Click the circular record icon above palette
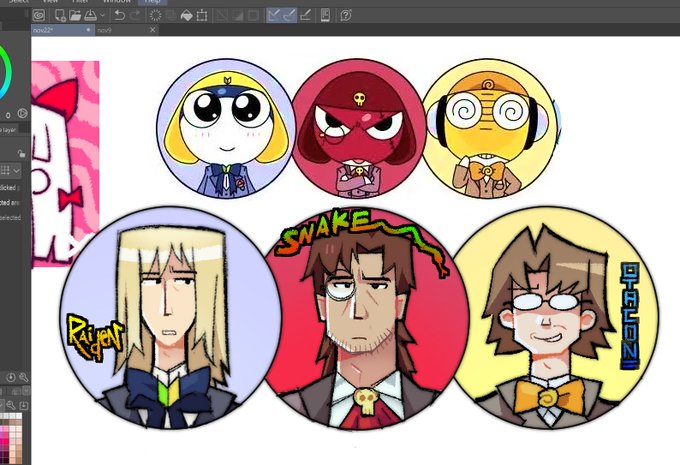Screen dimensions: 680x465 point(11,377)
